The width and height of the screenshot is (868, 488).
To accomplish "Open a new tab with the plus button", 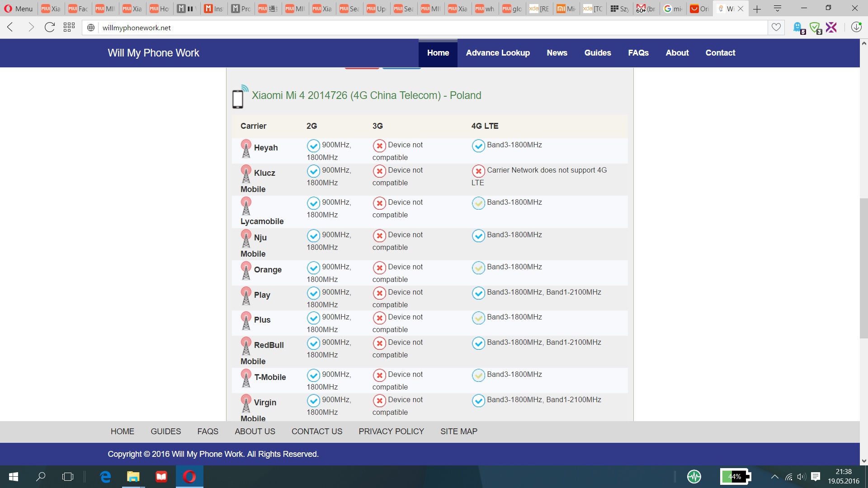I will click(x=757, y=9).
